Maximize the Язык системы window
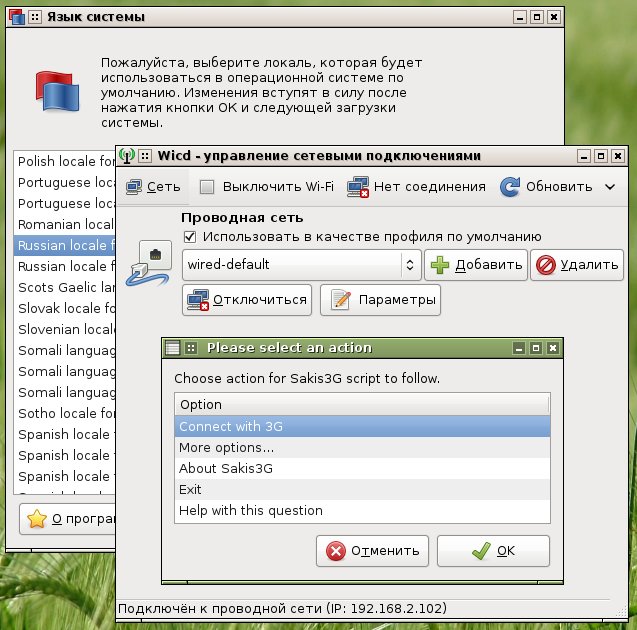The width and height of the screenshot is (637, 630). tap(537, 17)
